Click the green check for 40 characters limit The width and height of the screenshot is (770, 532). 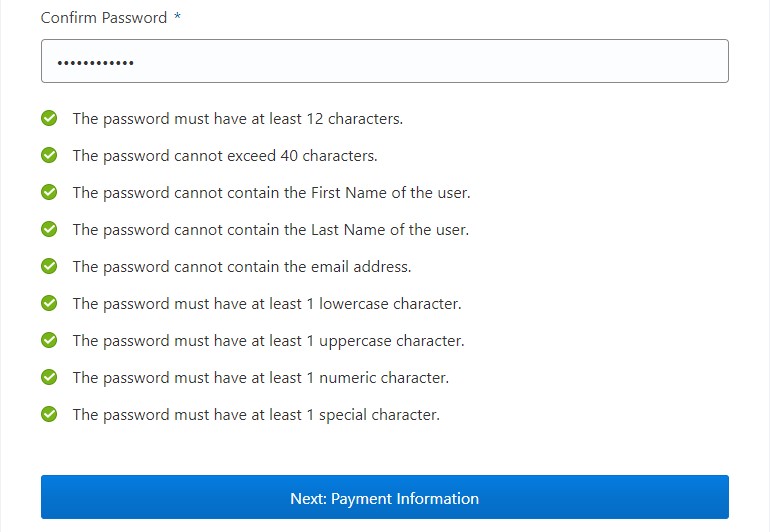[49, 156]
